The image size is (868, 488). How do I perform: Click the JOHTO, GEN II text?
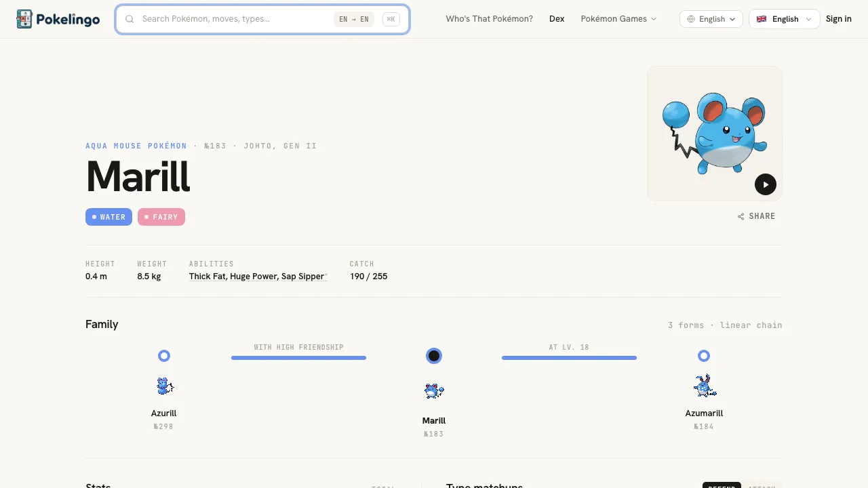(x=280, y=146)
